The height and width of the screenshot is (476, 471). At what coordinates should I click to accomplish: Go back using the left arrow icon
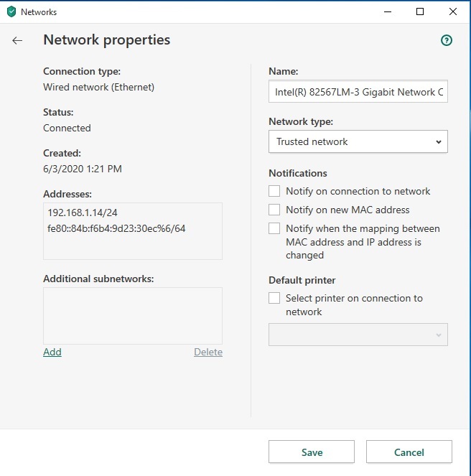point(17,40)
